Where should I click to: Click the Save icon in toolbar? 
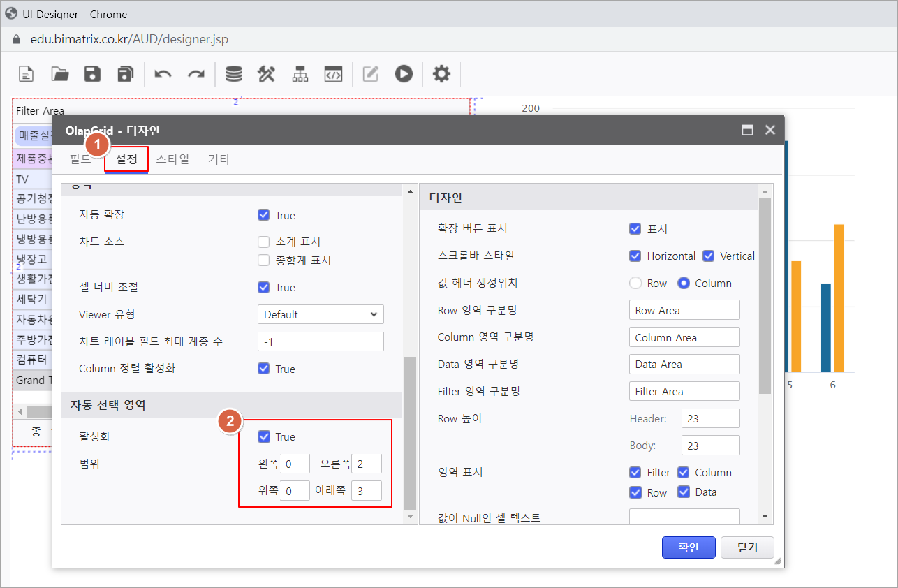click(x=92, y=73)
